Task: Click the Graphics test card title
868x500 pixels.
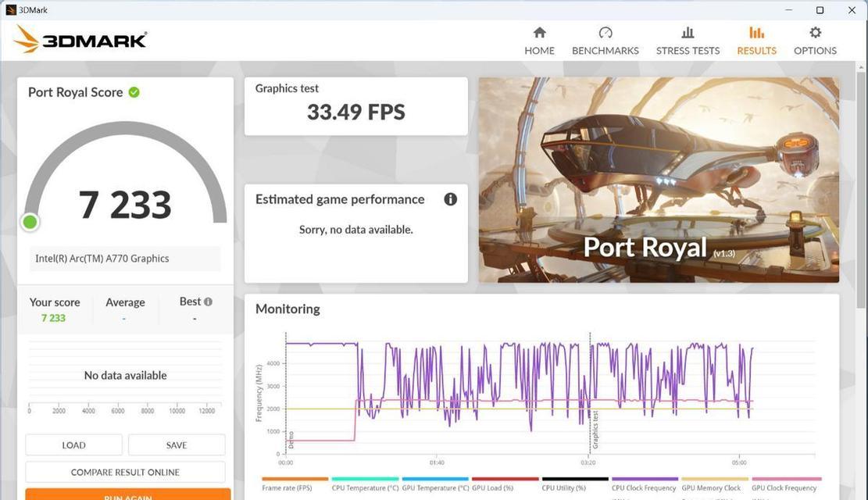Action: pyautogui.click(x=287, y=88)
